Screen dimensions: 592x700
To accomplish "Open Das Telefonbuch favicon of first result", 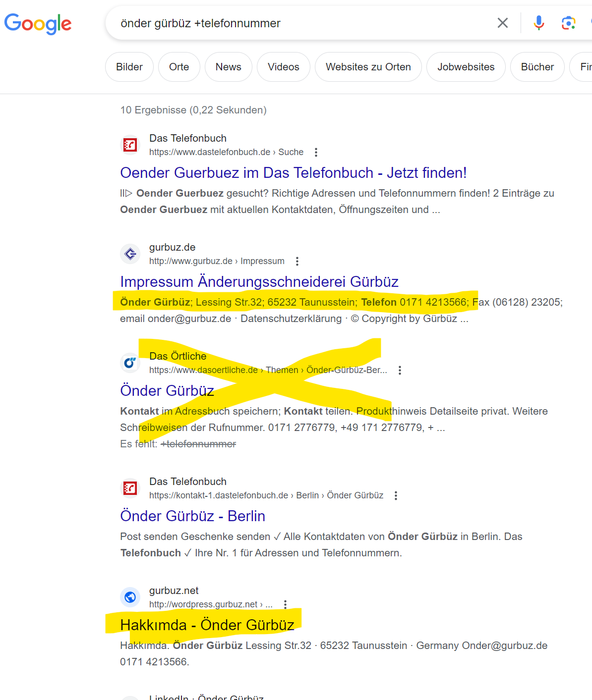I will tap(130, 145).
